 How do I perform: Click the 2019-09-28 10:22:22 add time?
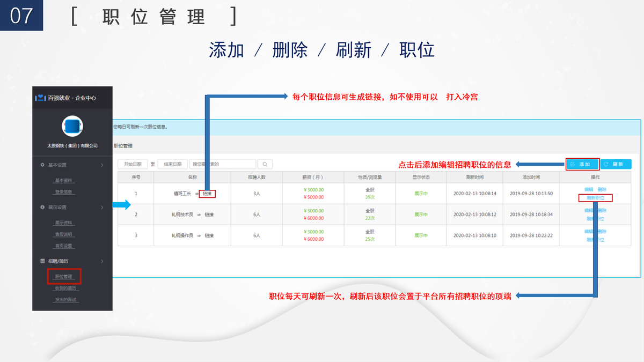click(x=531, y=235)
